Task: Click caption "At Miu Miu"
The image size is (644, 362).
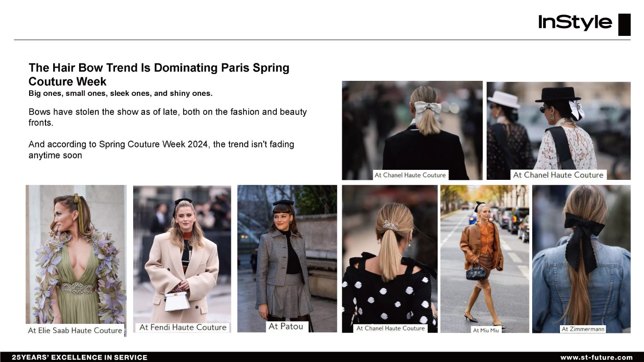Action: (486, 330)
